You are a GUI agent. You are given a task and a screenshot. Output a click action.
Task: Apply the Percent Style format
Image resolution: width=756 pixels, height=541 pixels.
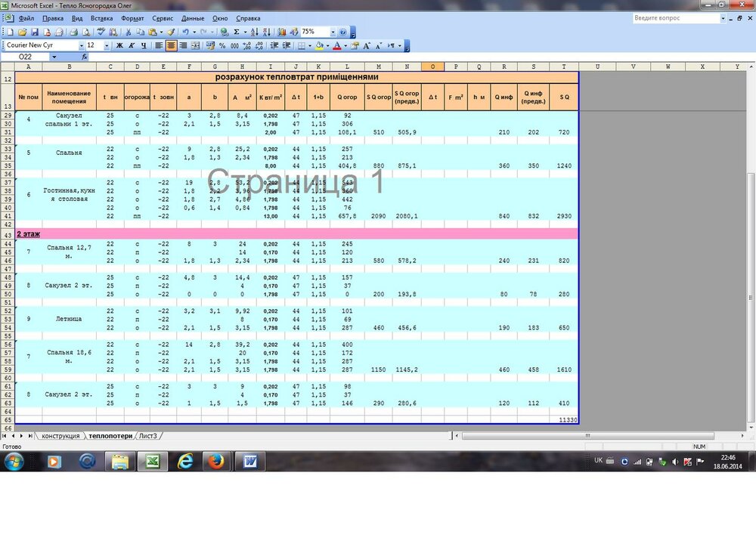222,46
